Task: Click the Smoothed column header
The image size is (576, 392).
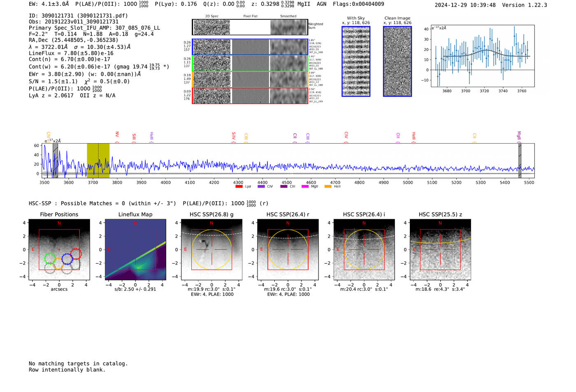Action: (288, 16)
